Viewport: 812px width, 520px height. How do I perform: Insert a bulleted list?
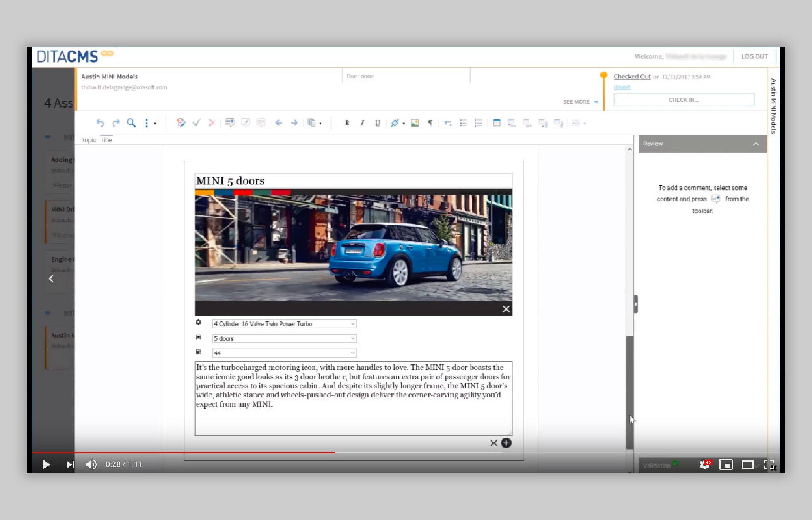(463, 123)
